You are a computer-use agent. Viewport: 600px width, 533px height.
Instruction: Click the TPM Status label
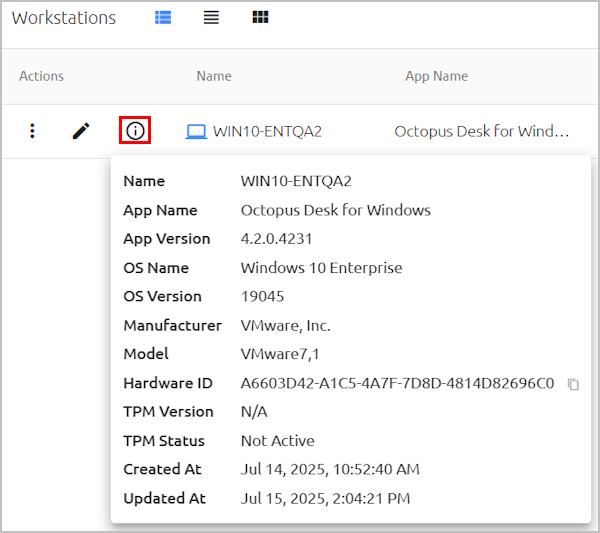pyautogui.click(x=164, y=441)
